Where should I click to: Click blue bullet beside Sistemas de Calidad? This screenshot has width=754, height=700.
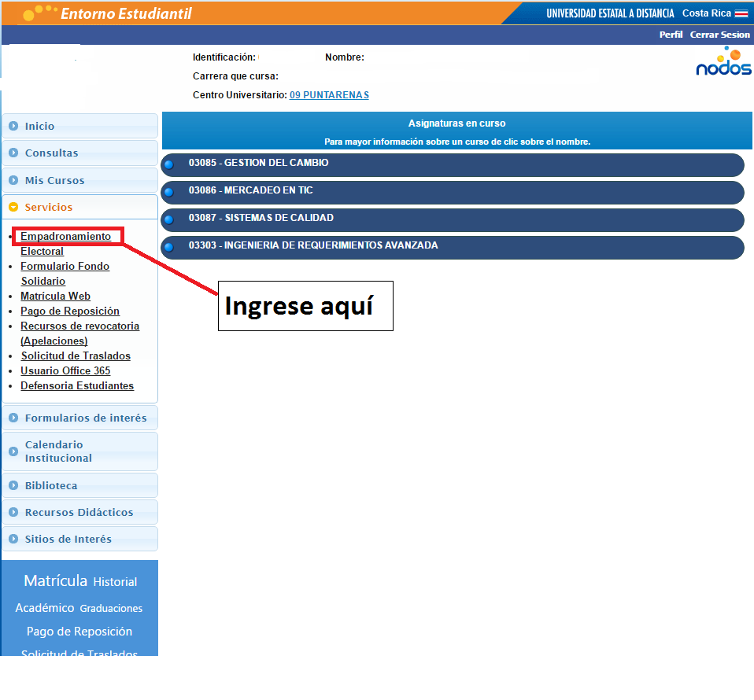click(168, 219)
